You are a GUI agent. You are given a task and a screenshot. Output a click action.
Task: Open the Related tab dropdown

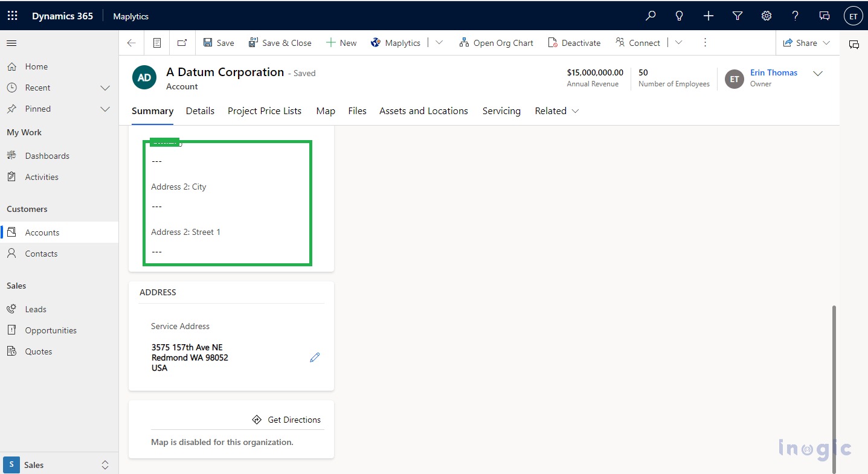tap(557, 111)
